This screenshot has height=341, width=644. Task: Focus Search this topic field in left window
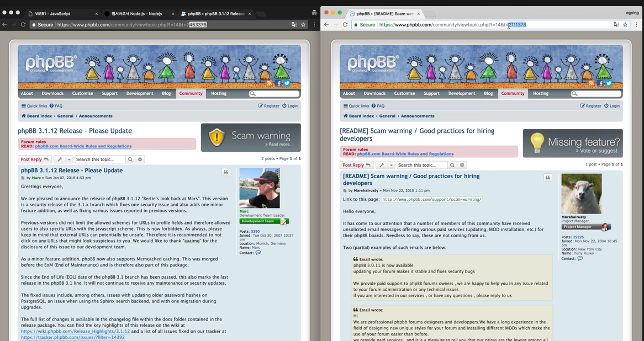(x=100, y=159)
